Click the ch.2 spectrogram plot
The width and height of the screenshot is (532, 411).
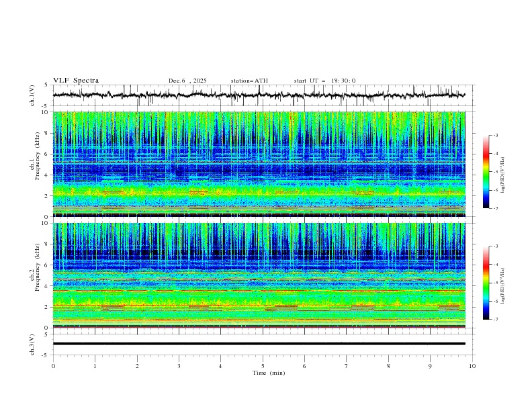coord(259,275)
